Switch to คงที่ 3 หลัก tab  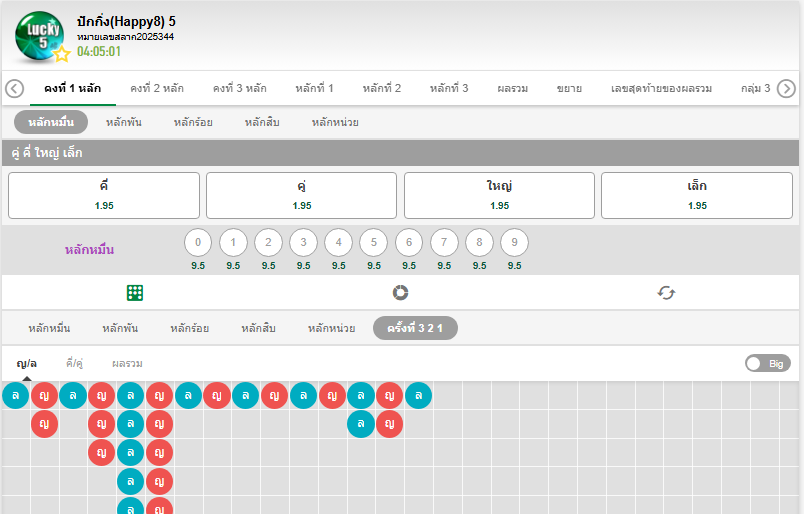tap(239, 88)
